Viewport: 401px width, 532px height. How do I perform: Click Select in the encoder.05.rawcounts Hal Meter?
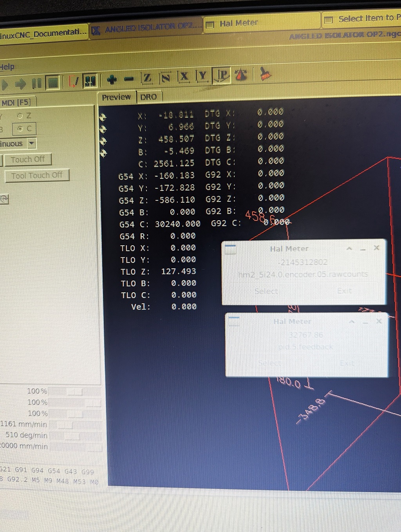[266, 291]
